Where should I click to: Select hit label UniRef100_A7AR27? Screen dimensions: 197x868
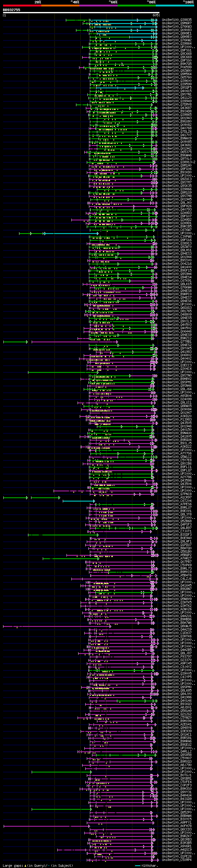tap(177, 558)
